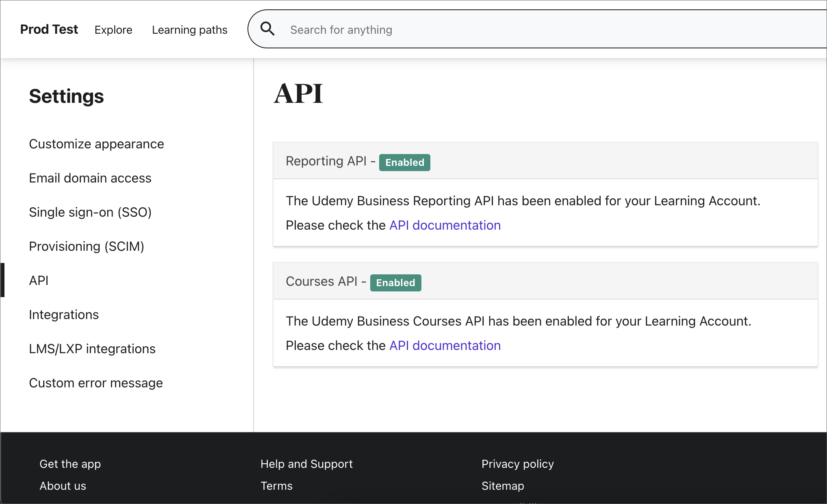
Task: Click the Explore navigation item
Action: [x=113, y=29]
